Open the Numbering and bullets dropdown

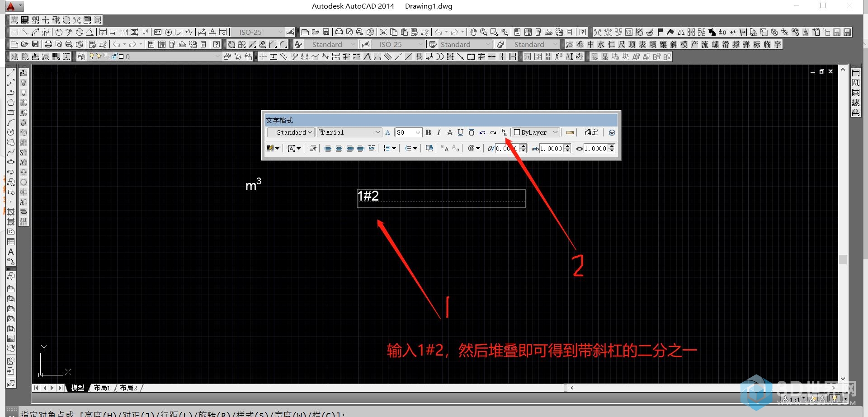pyautogui.click(x=411, y=148)
